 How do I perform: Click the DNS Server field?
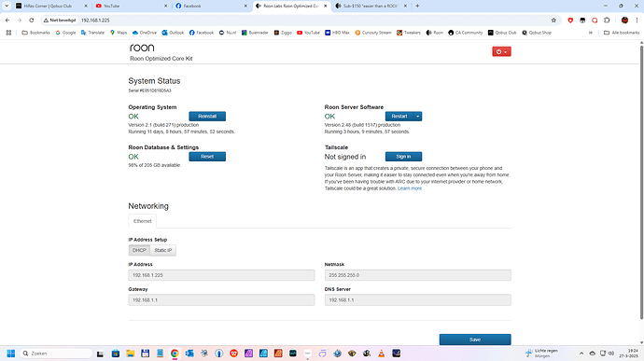[418, 299]
